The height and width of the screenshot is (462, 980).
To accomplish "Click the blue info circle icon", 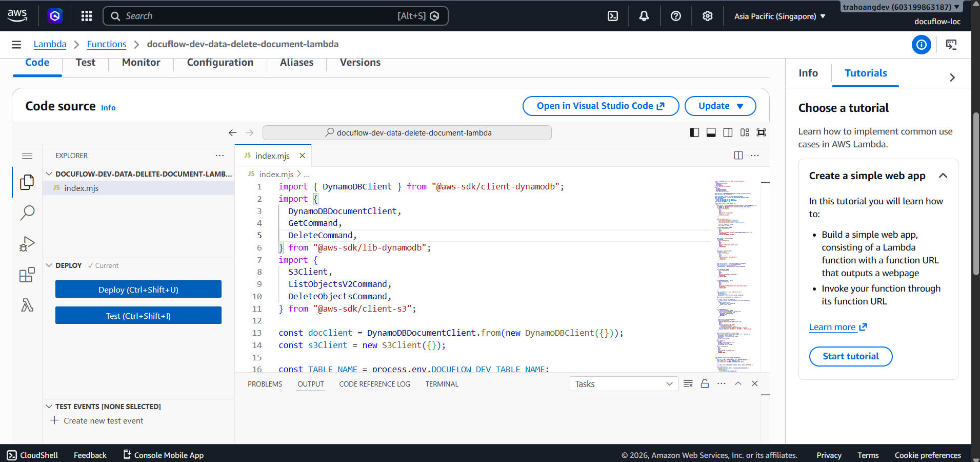I will coord(922,45).
